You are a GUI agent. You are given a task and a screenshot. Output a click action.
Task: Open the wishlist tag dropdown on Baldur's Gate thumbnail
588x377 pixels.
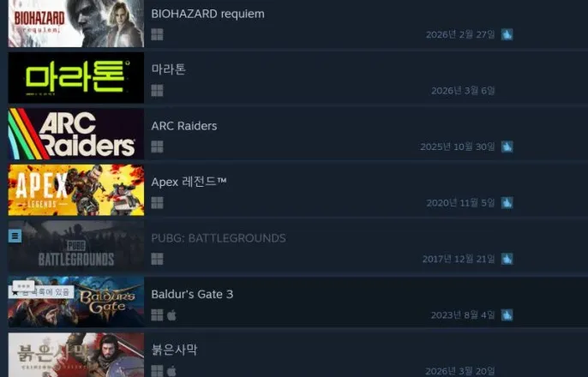pyautogui.click(x=23, y=285)
